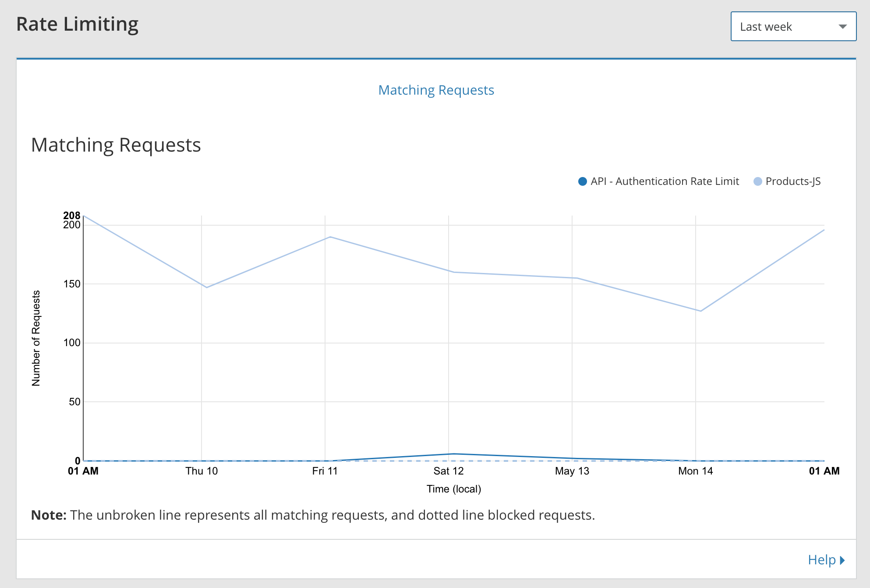Click the Thu 10 axis label
Viewport: 870px width, 588px height.
pyautogui.click(x=202, y=471)
